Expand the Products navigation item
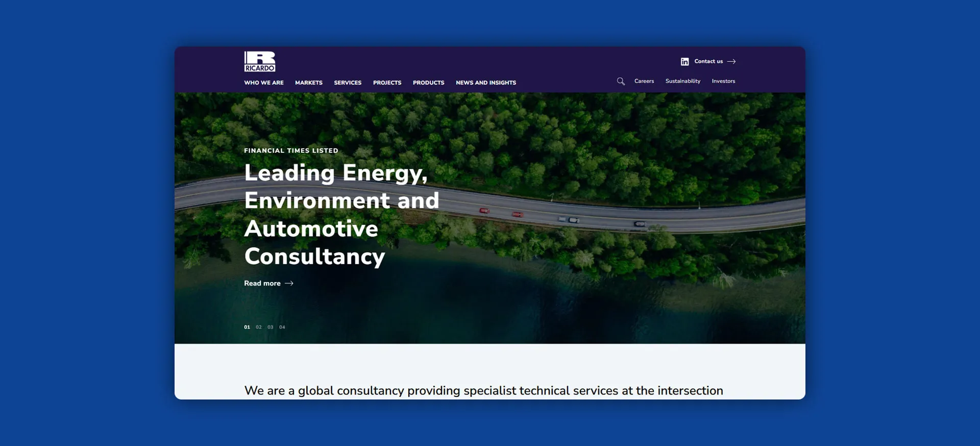The image size is (980, 446). coord(428,83)
